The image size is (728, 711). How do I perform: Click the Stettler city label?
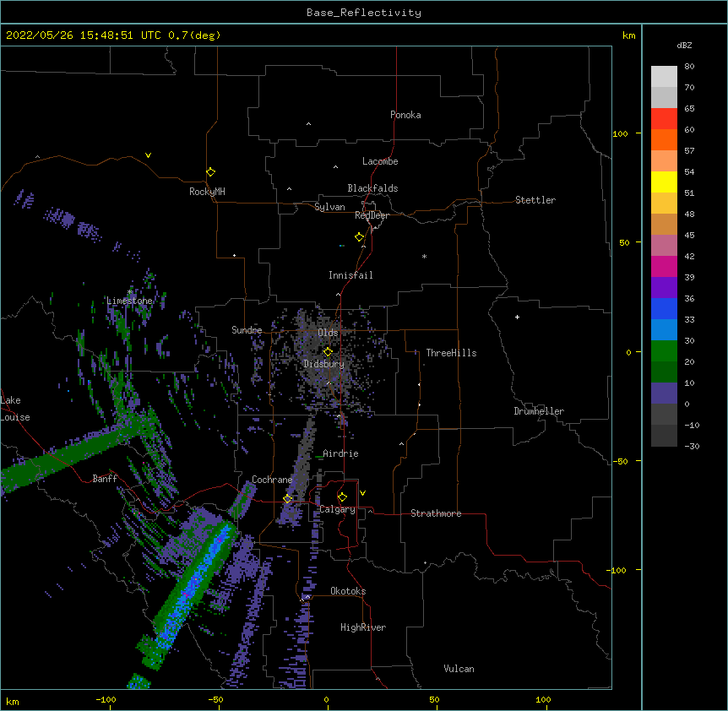click(535, 200)
